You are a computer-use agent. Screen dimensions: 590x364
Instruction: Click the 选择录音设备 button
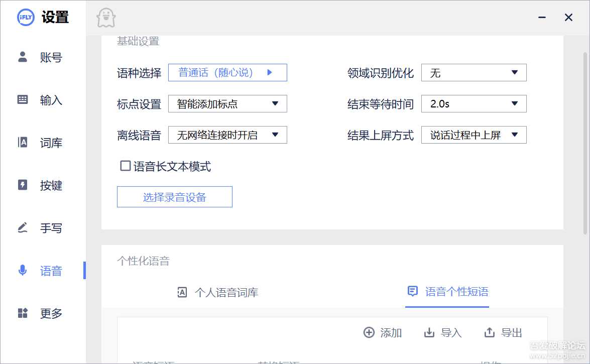point(174,197)
